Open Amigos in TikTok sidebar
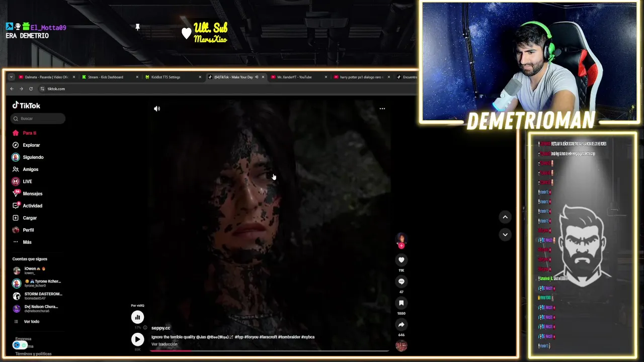644x362 pixels. pyautogui.click(x=26, y=169)
